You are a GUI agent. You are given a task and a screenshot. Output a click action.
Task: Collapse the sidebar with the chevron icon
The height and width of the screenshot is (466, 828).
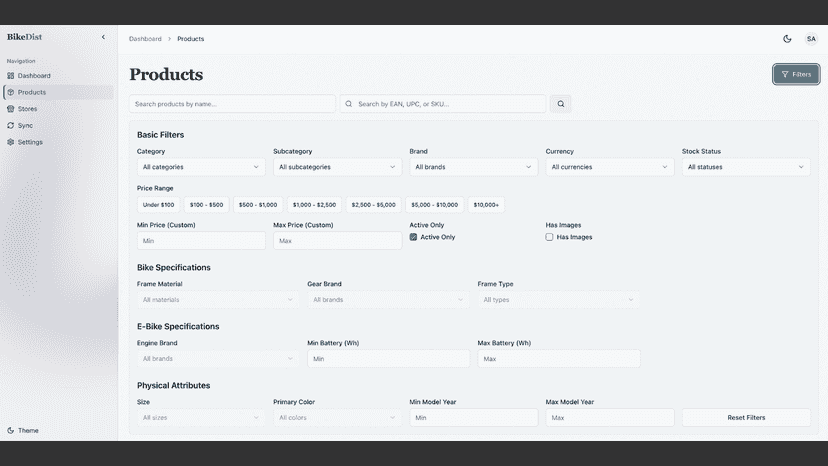coord(103,37)
